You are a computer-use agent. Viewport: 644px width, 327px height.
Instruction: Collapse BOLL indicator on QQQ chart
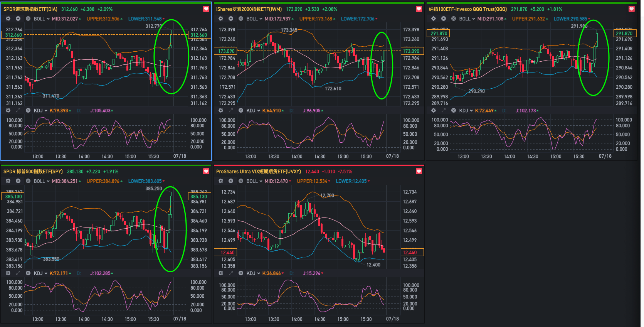[444, 19]
